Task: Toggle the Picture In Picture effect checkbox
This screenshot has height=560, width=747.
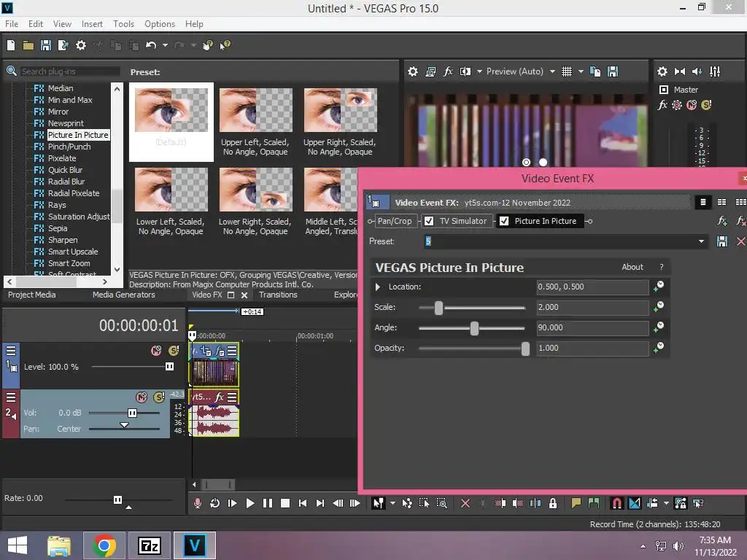Action: coord(504,221)
